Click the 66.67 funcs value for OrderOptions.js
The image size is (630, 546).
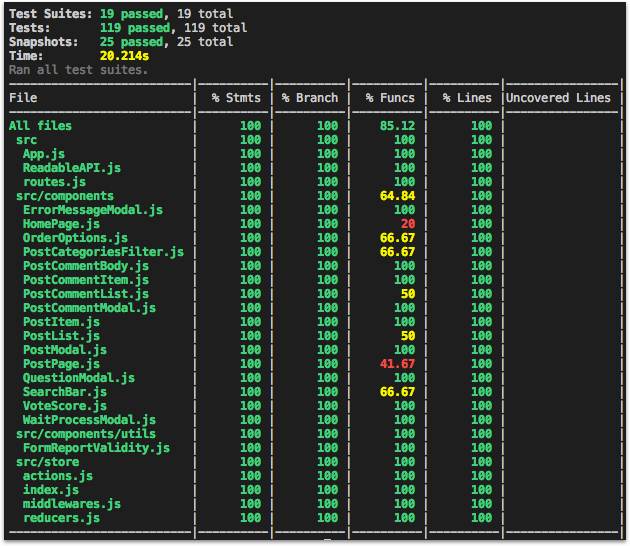click(397, 238)
